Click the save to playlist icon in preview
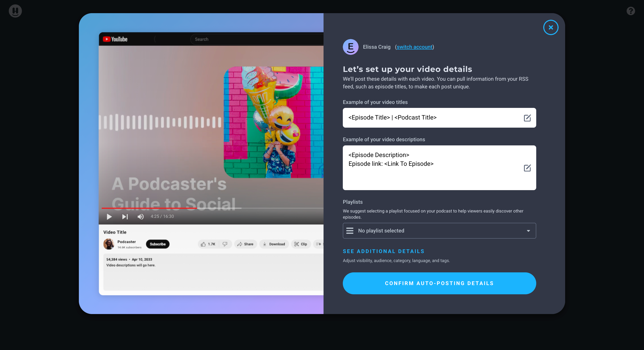This screenshot has height=350, width=644. [318, 244]
